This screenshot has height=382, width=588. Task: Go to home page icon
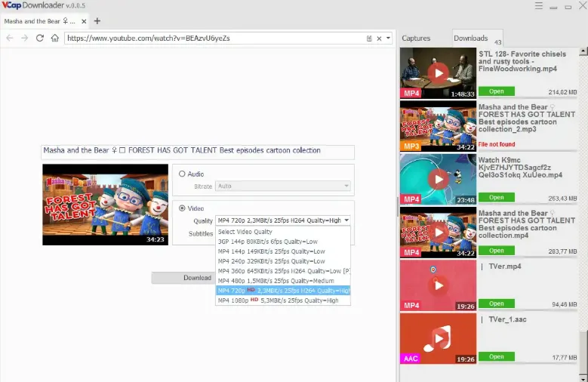point(55,38)
